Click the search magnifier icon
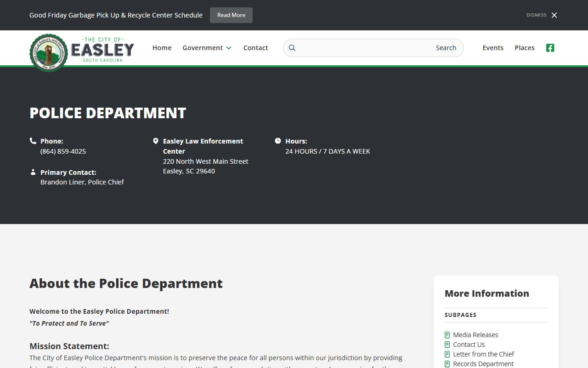The height and width of the screenshot is (368, 588). click(x=292, y=48)
